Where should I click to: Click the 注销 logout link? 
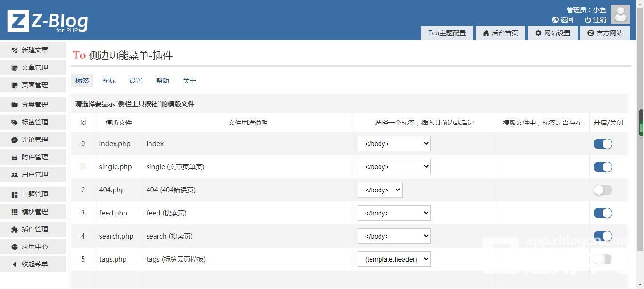pos(595,20)
